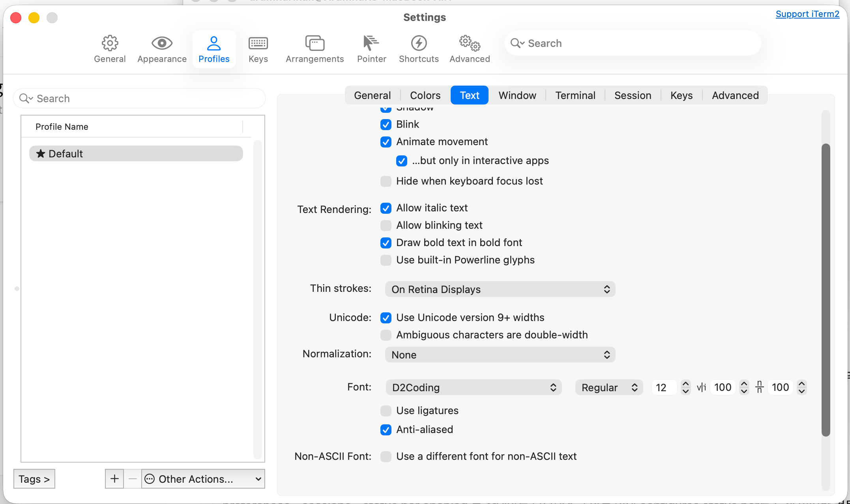Open the General settings gear icon
Image resolution: width=850 pixels, height=504 pixels.
point(110,43)
